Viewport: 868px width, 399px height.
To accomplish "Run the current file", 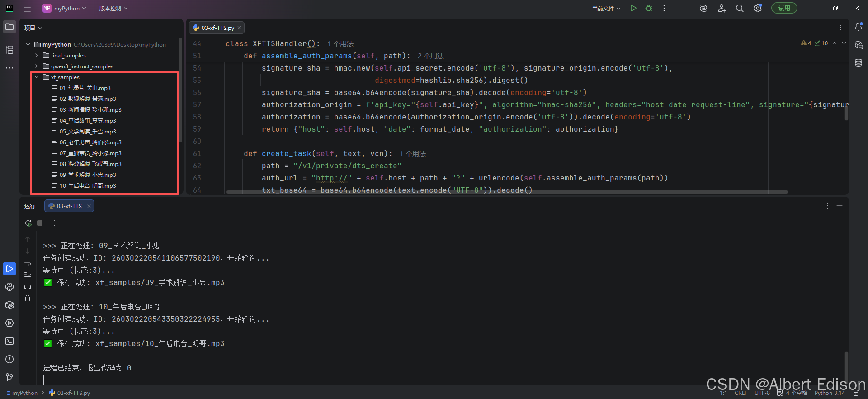I will pyautogui.click(x=633, y=8).
